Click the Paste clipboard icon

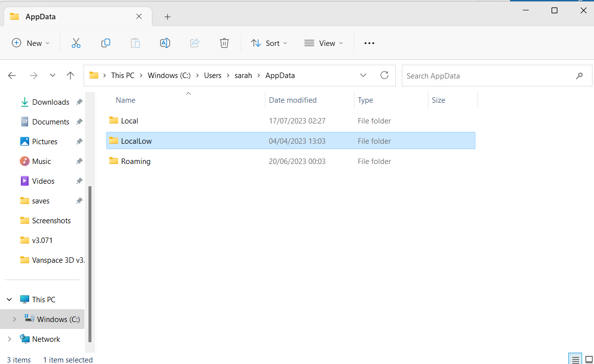point(135,43)
